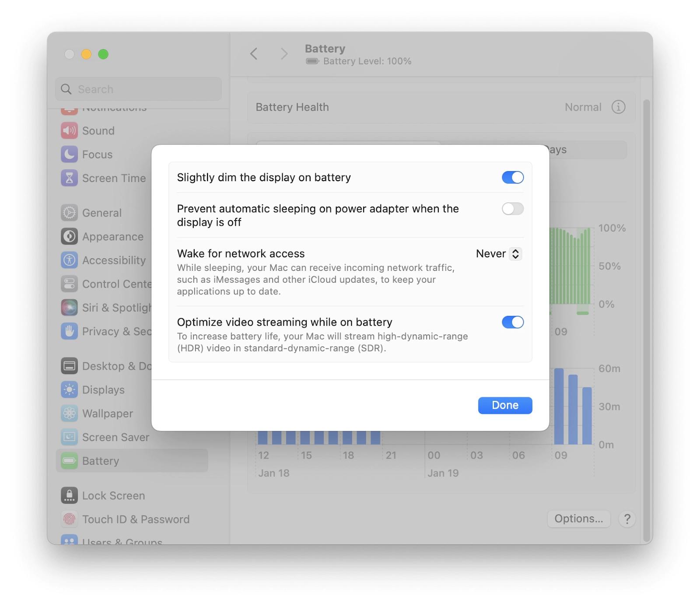Viewport: 700px width, 607px height.
Task: Open Screen Time hourglass icon
Action: (69, 178)
